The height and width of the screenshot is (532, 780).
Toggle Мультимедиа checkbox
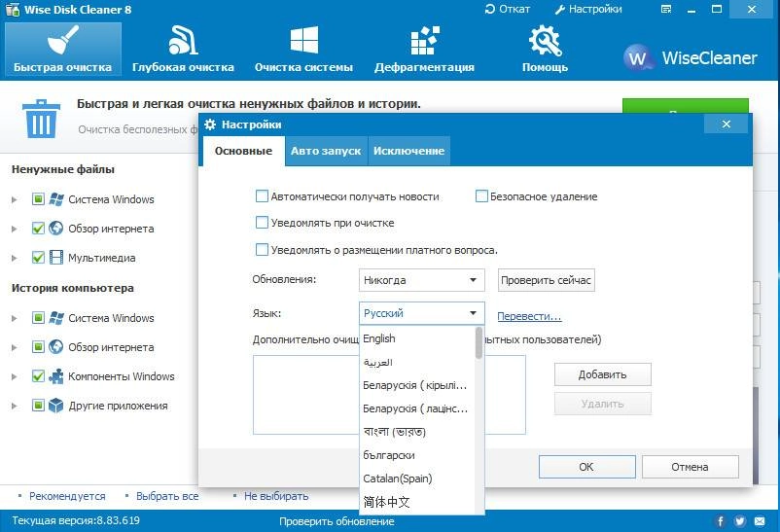coord(38,258)
